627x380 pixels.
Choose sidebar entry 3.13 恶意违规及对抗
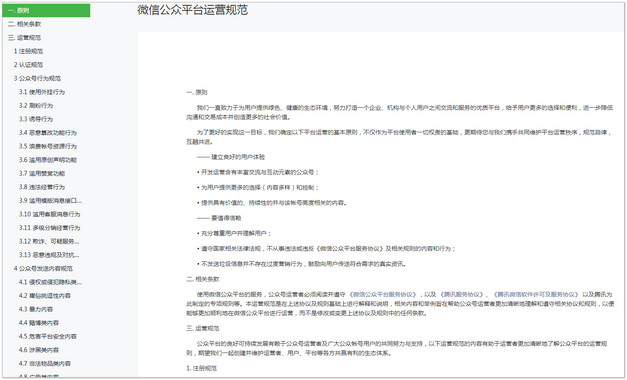coord(49,255)
